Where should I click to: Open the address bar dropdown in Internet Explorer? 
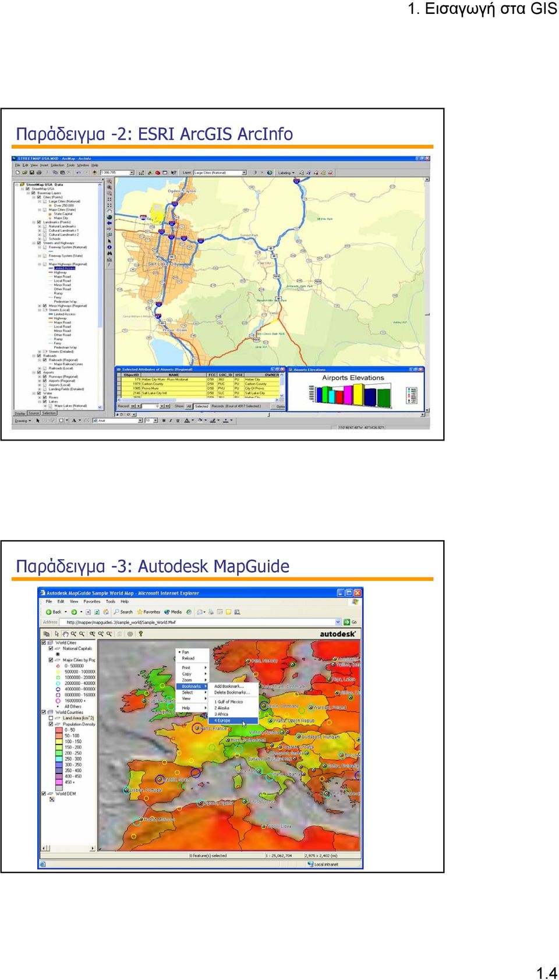[x=338, y=622]
